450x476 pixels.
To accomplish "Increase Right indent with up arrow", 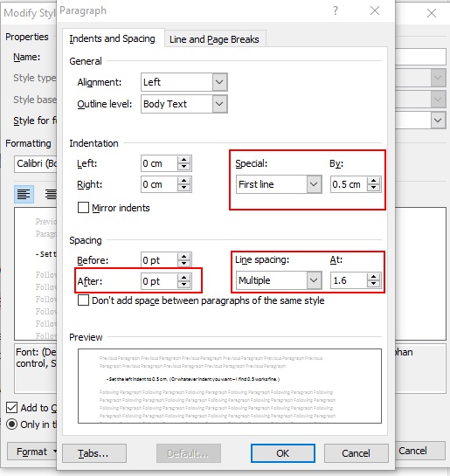I will 184,181.
